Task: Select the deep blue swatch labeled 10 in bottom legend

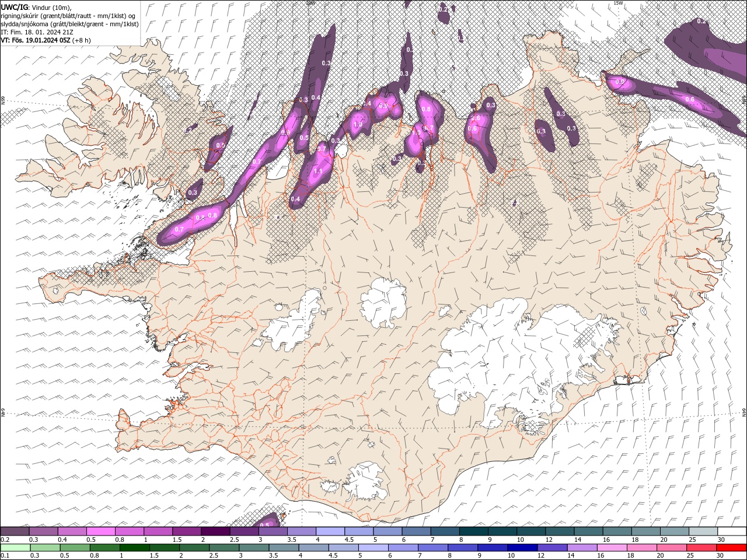Action: [522, 548]
